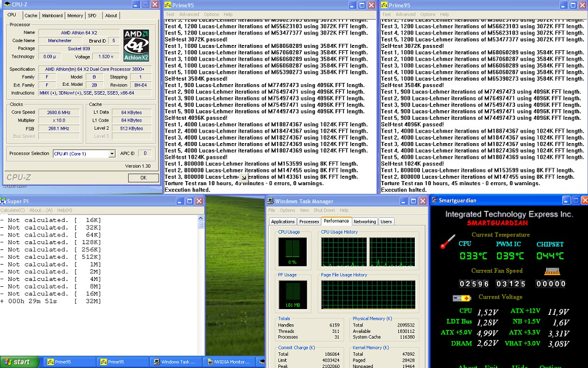588x368 pixels.
Task: Open the File menu in Task Manager
Action: click(271, 210)
